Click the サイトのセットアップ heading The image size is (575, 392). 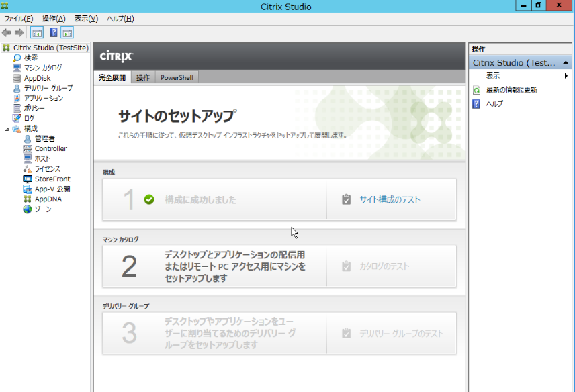click(x=177, y=116)
